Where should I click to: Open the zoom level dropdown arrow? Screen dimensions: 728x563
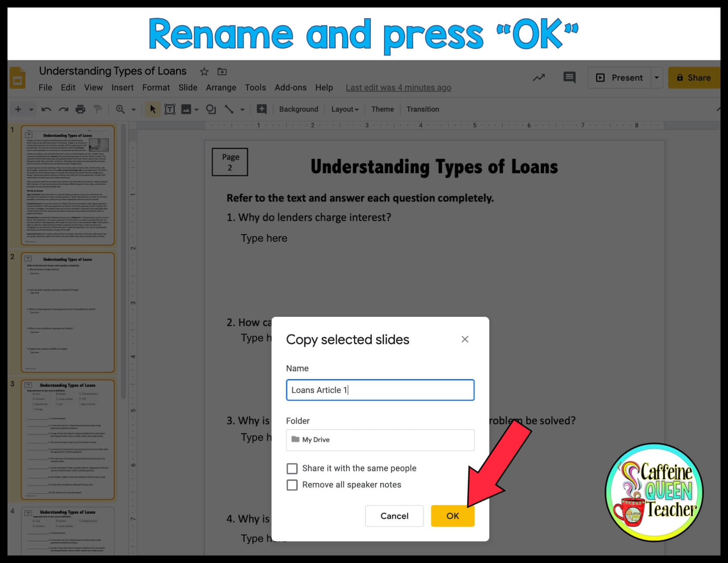click(x=133, y=110)
